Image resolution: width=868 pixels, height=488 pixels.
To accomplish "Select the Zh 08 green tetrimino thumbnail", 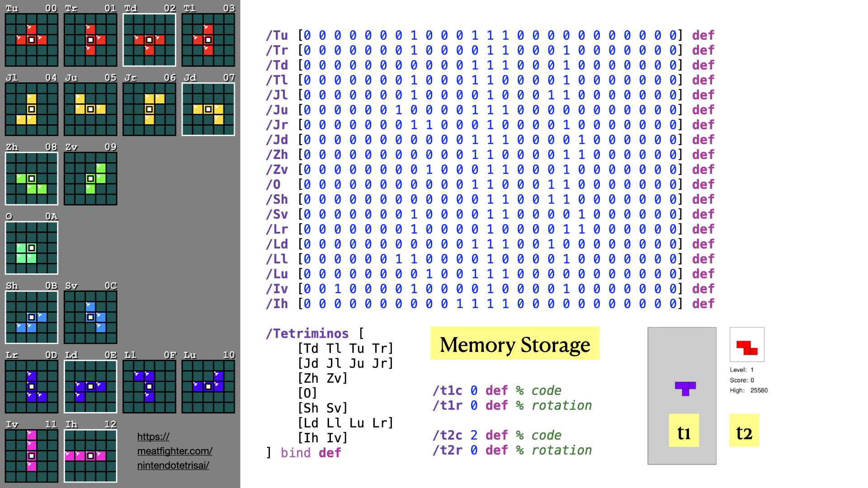I will (x=32, y=178).
